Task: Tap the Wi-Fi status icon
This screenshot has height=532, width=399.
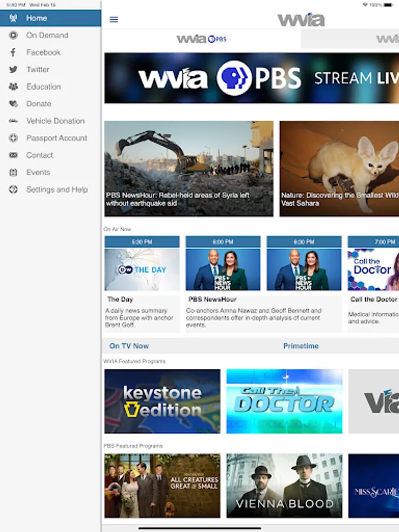Action: point(365,5)
